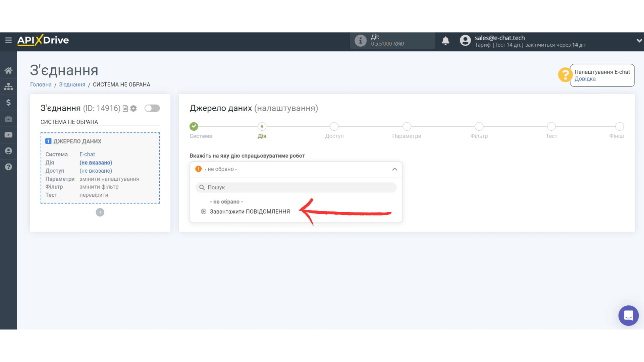Click 'змінити налаштування' link
Image resolution: width=644 pixels, height=362 pixels.
click(109, 179)
